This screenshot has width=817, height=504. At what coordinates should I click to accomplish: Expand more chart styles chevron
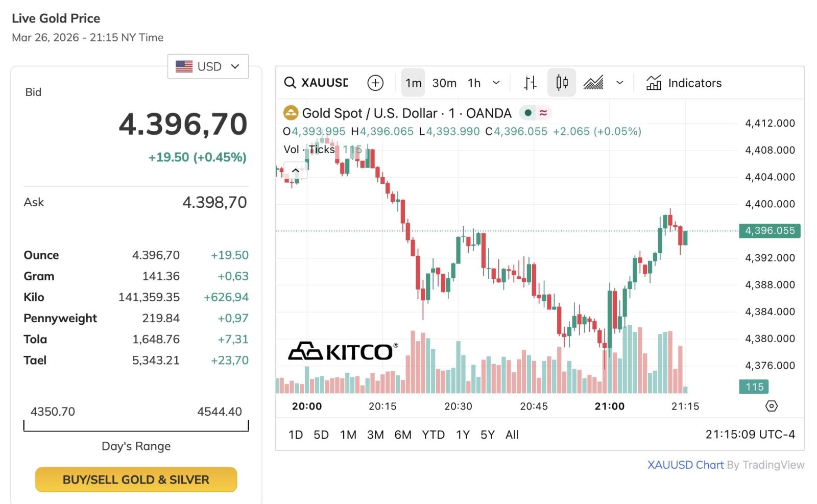point(620,83)
